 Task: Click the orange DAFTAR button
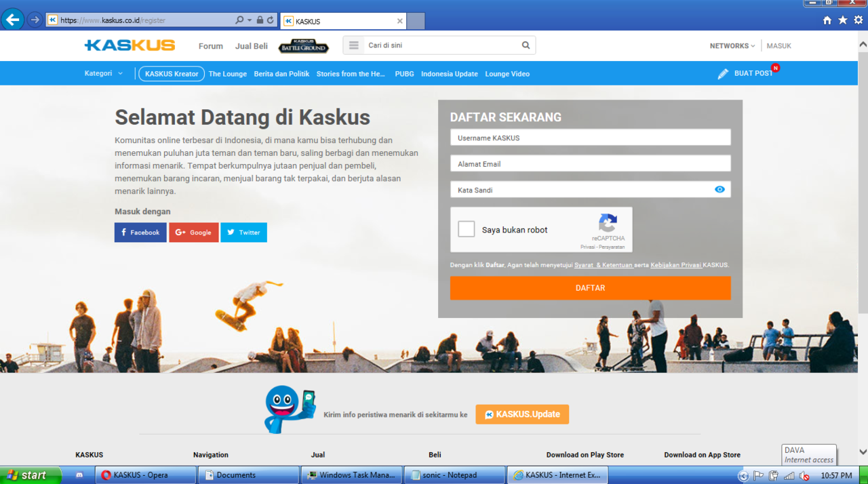tap(591, 288)
